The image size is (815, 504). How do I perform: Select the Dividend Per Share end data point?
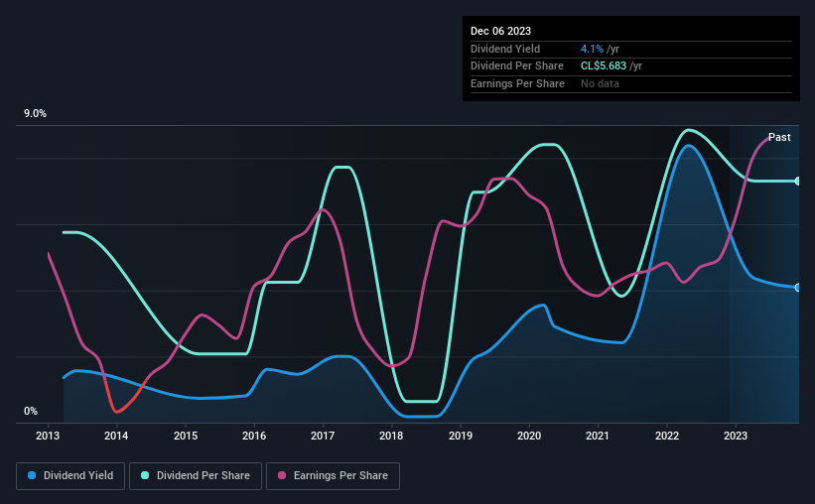(798, 181)
